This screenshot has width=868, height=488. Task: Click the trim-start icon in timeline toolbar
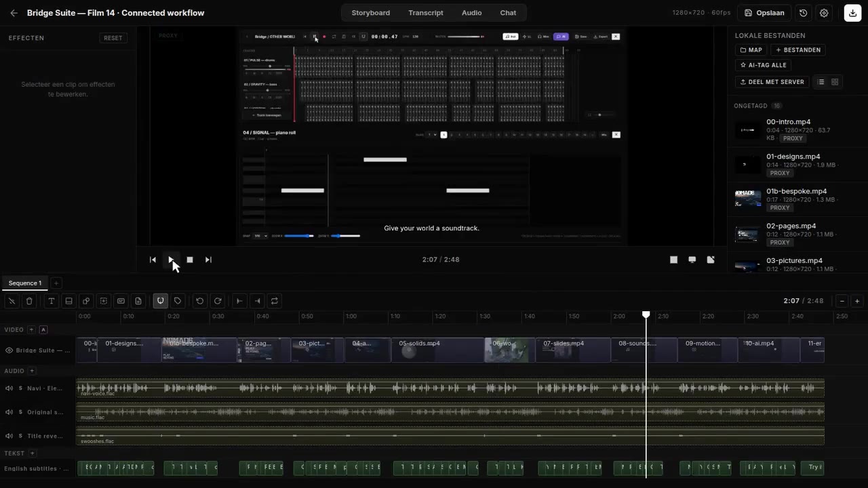tap(239, 301)
